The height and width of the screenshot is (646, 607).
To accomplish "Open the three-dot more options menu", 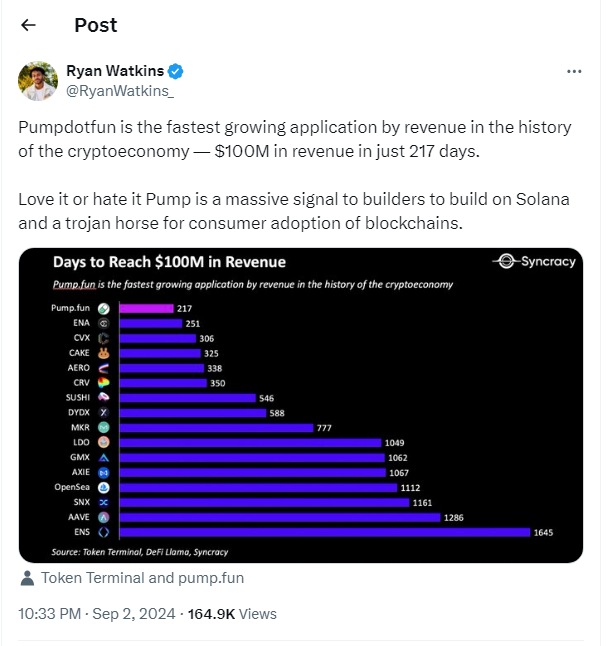I will [x=574, y=72].
